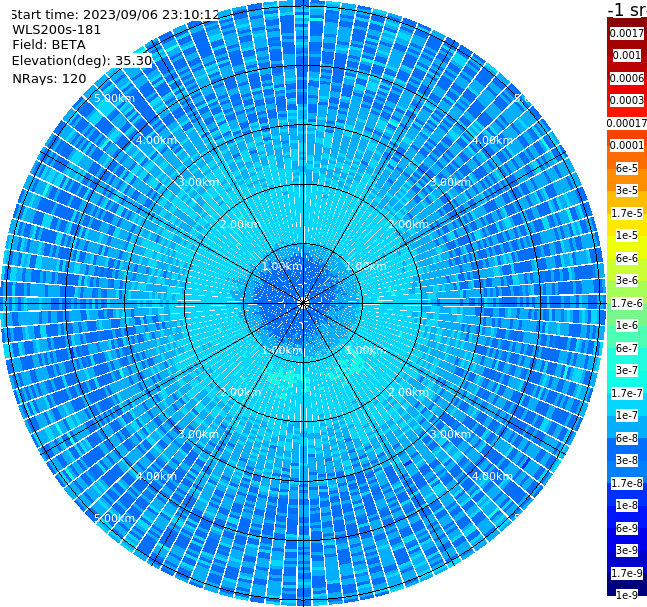Click the 1.7e-5 colorbar value
The width and height of the screenshot is (647, 607).
point(627,213)
